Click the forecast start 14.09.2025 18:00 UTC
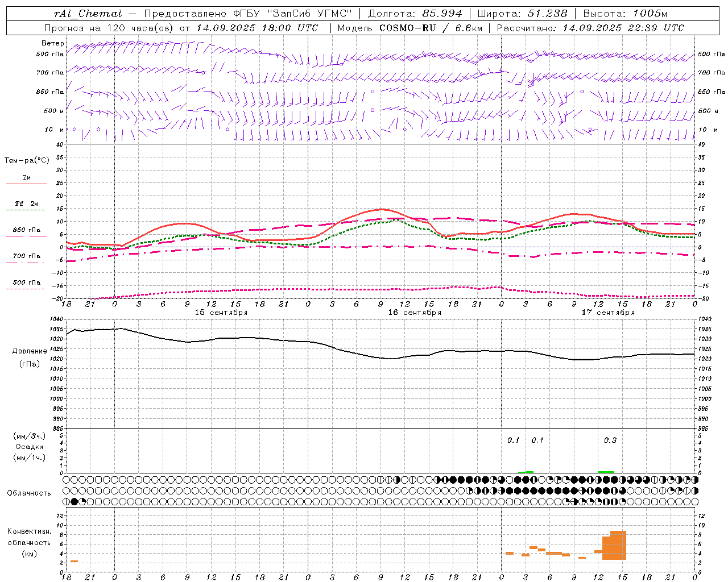 click(257, 28)
